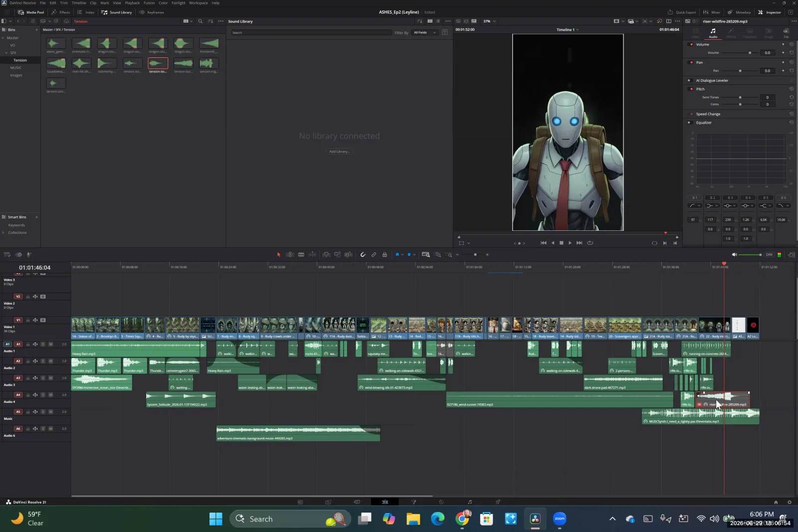Toggle the Linked Selection chain icon

(374, 255)
